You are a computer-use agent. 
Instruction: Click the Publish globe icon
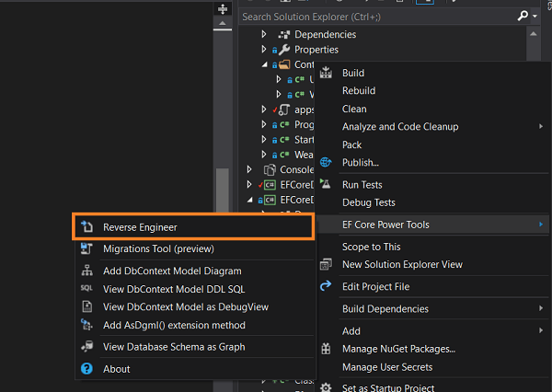pos(326,162)
